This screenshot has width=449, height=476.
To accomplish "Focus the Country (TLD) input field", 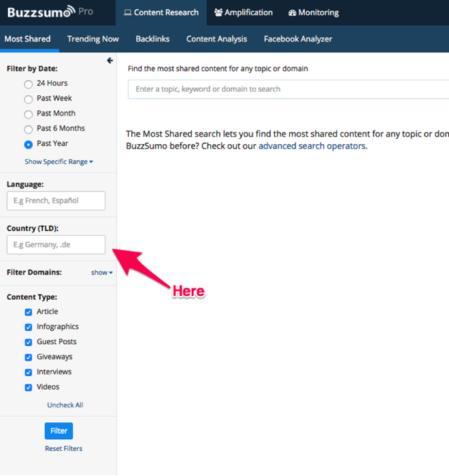I will (56, 245).
